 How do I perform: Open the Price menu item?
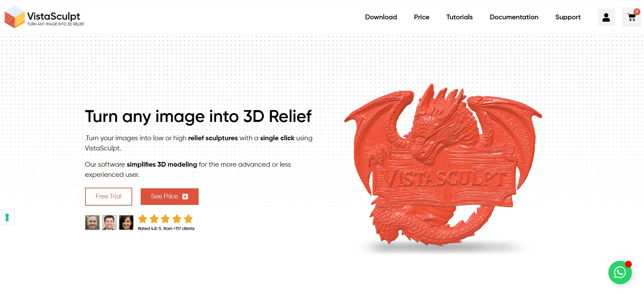point(422,17)
